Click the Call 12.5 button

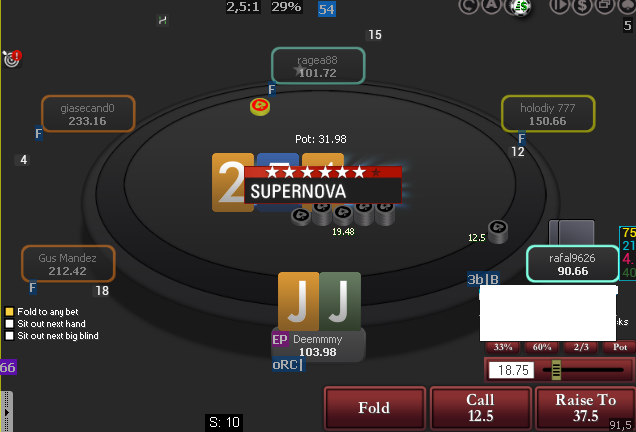point(481,408)
